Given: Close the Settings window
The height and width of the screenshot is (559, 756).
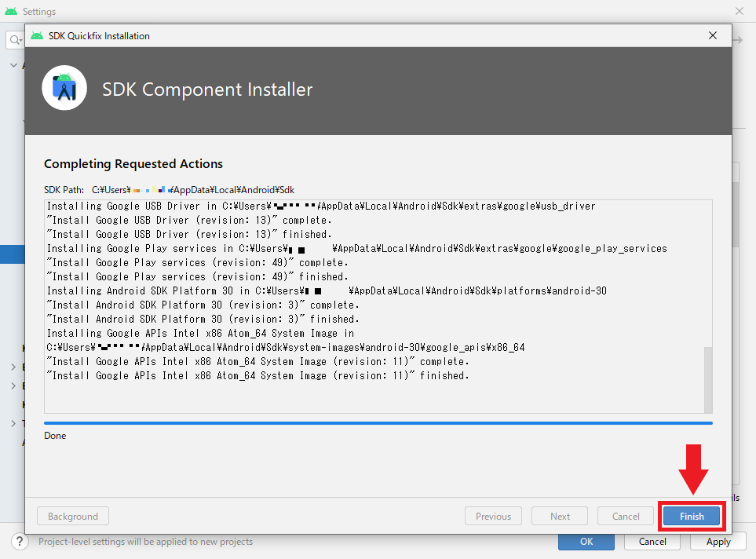Looking at the screenshot, I should [740, 11].
